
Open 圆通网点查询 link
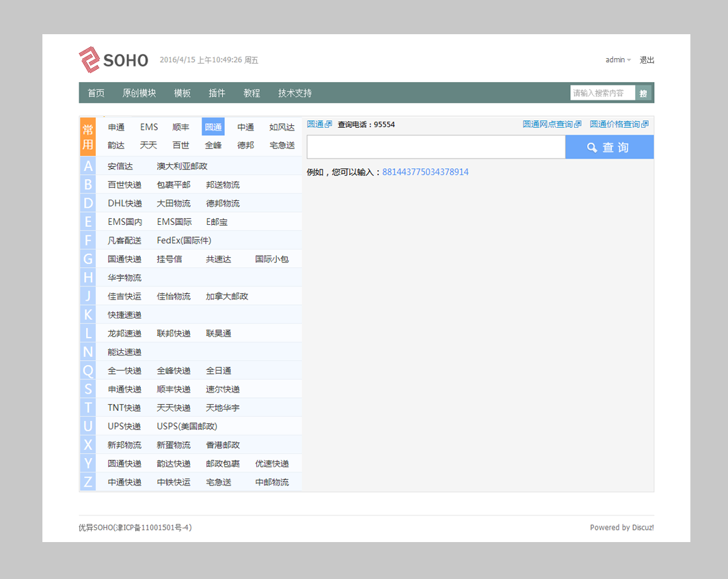coord(552,124)
